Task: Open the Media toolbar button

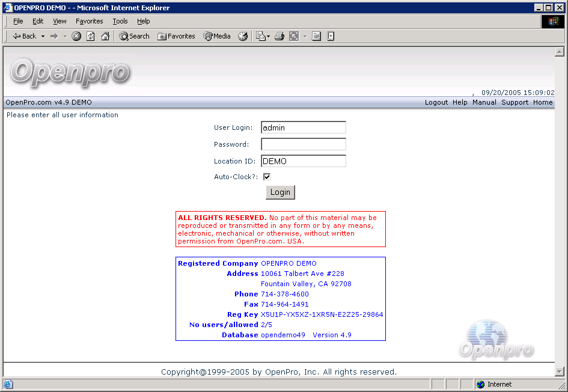Action: tap(217, 36)
